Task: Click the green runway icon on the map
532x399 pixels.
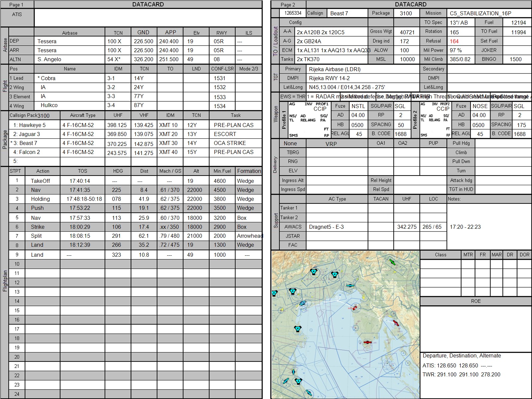Action: [x=392, y=262]
